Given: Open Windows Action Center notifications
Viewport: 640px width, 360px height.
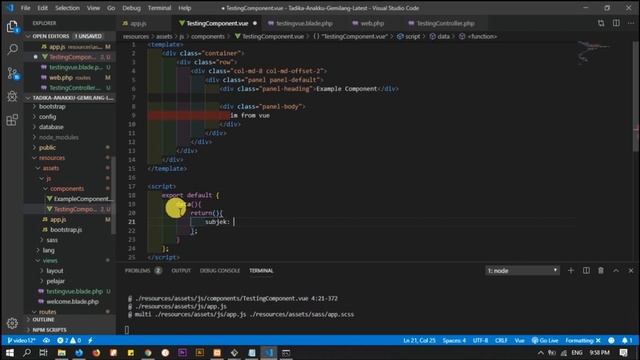Looking at the screenshot, I should (x=623, y=353).
